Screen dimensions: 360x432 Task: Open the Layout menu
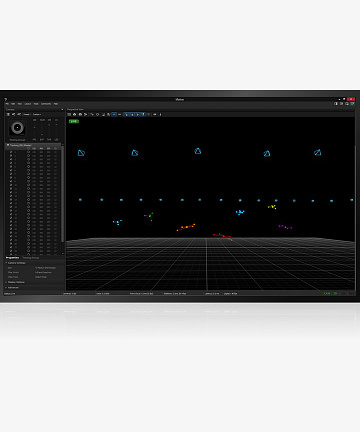coord(28,104)
